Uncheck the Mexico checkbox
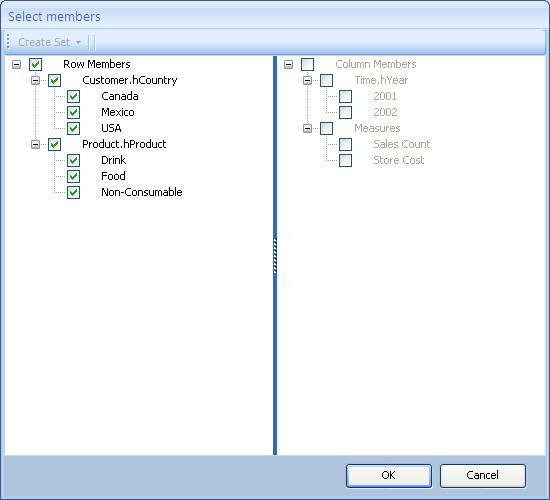 pos(73,112)
